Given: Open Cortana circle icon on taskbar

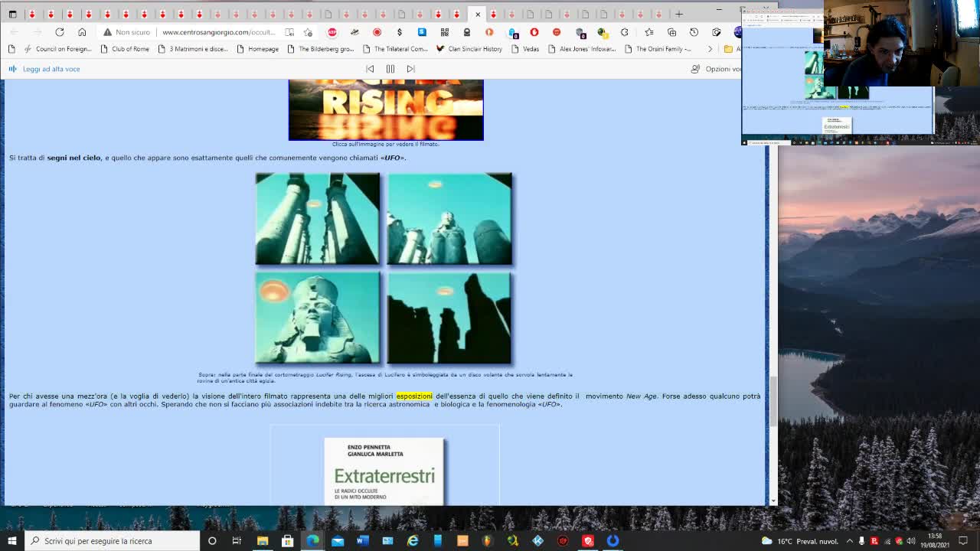Looking at the screenshot, I should coord(212,541).
